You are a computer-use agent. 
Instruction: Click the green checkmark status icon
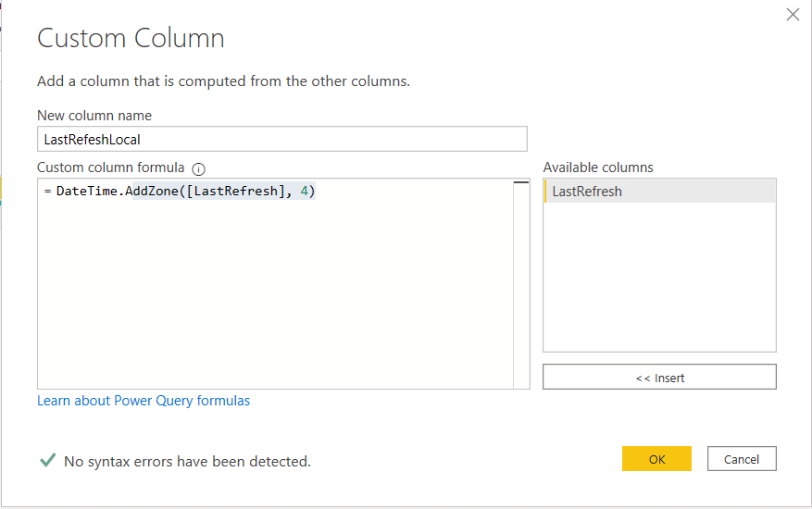tap(47, 460)
